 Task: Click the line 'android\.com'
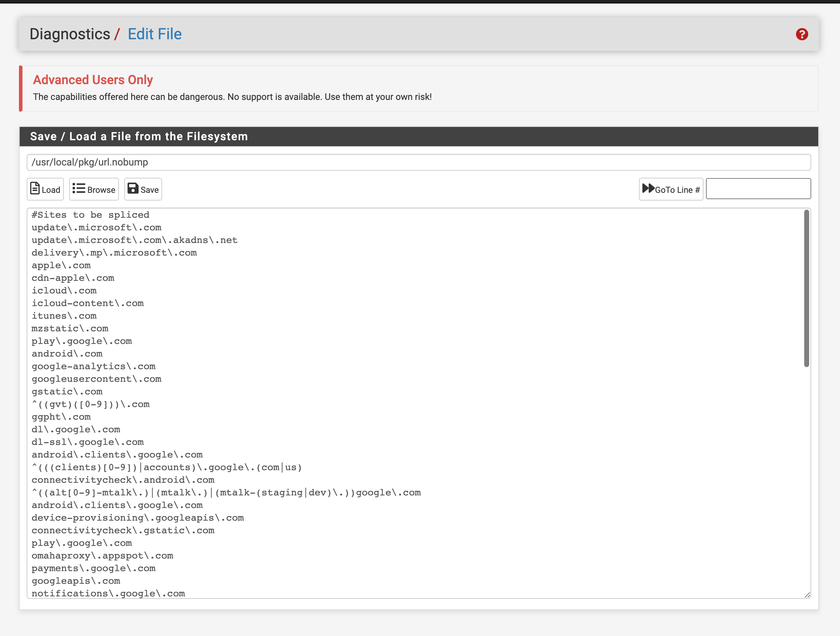[x=67, y=354]
